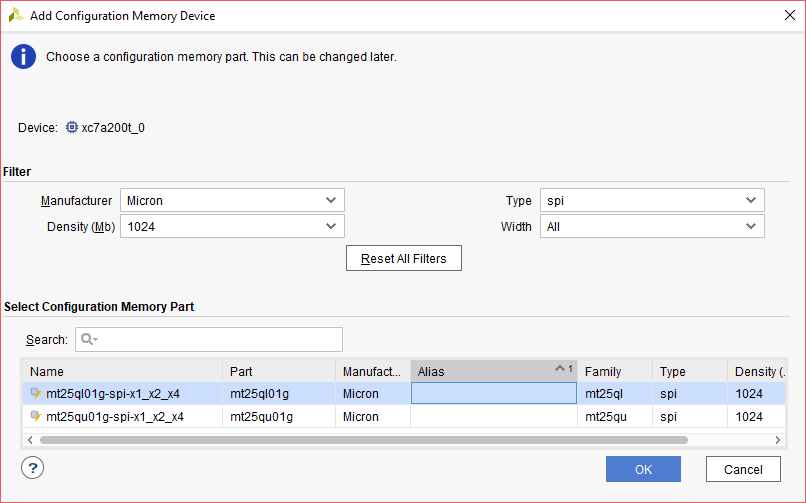Click the mt25ql01g memory part row icon
The width and height of the screenshot is (806, 503).
(x=36, y=393)
